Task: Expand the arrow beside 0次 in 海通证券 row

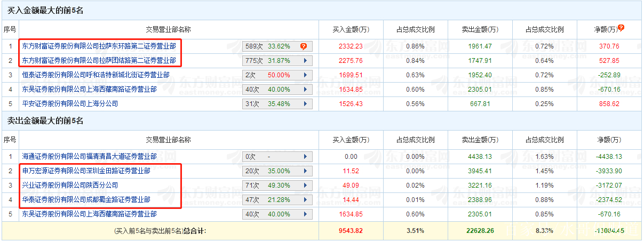Action: (305, 157)
